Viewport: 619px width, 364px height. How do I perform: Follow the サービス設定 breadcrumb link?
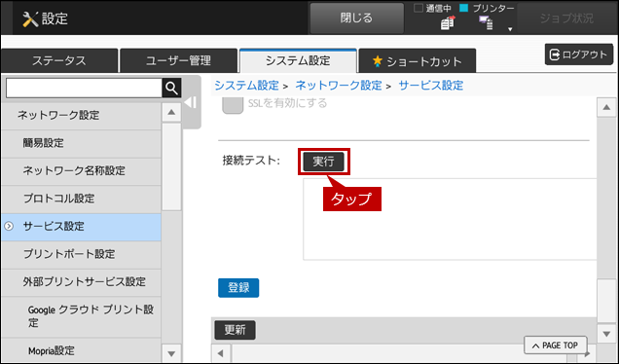[431, 86]
